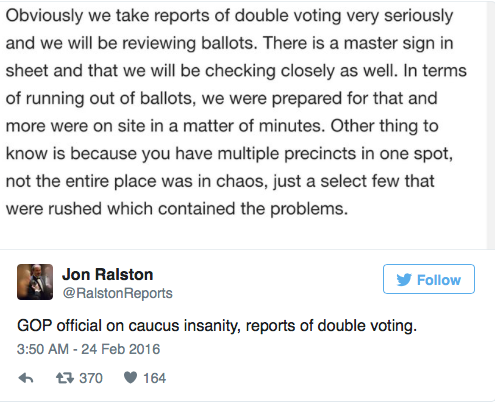Click the line starting 'Obviously we take reports'

point(229,16)
